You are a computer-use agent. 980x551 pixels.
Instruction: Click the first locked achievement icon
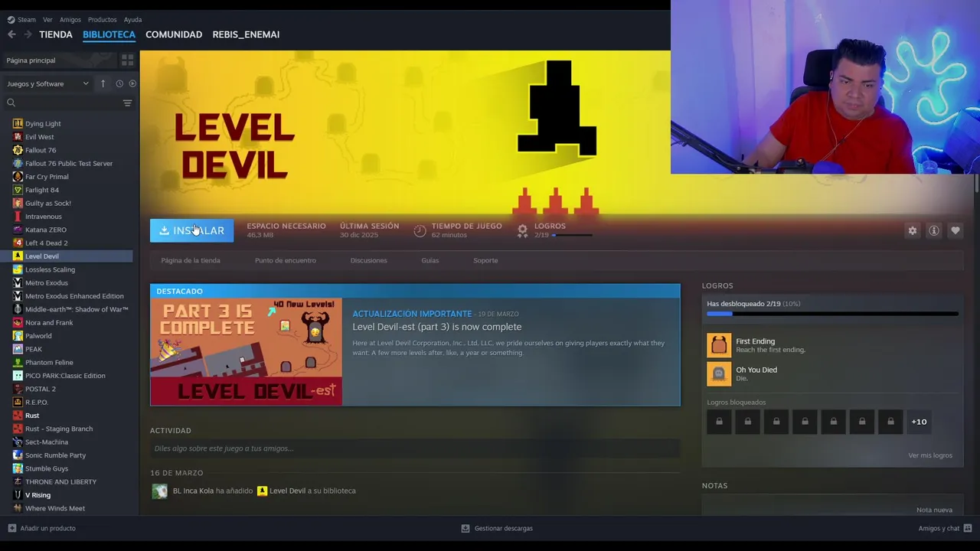tap(719, 422)
